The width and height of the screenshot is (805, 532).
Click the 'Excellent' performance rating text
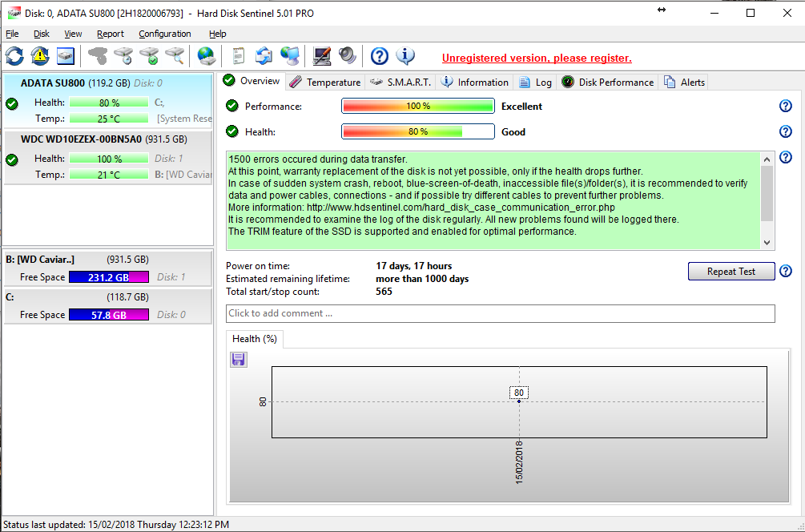click(521, 107)
